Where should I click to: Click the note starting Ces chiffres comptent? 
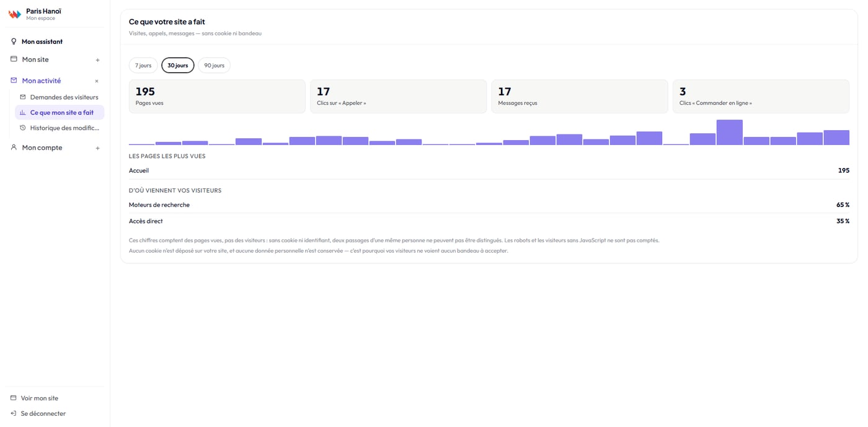coord(394,240)
